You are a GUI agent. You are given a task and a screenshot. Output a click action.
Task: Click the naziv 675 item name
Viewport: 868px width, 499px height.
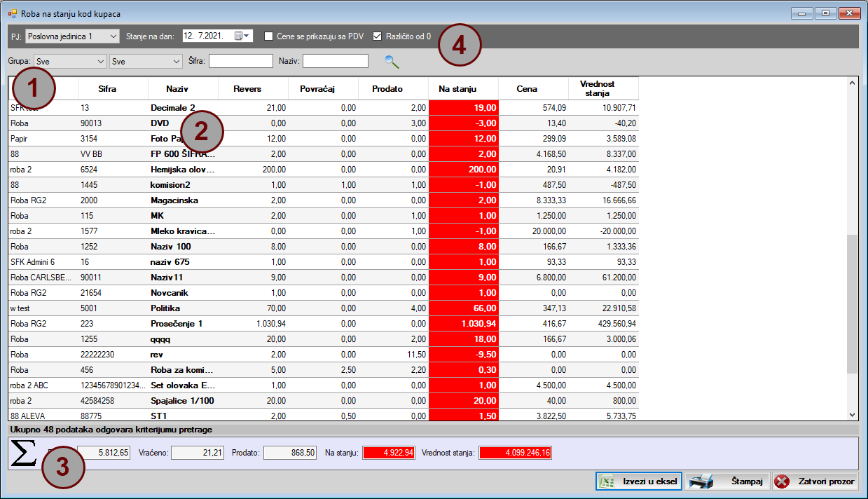click(x=170, y=262)
